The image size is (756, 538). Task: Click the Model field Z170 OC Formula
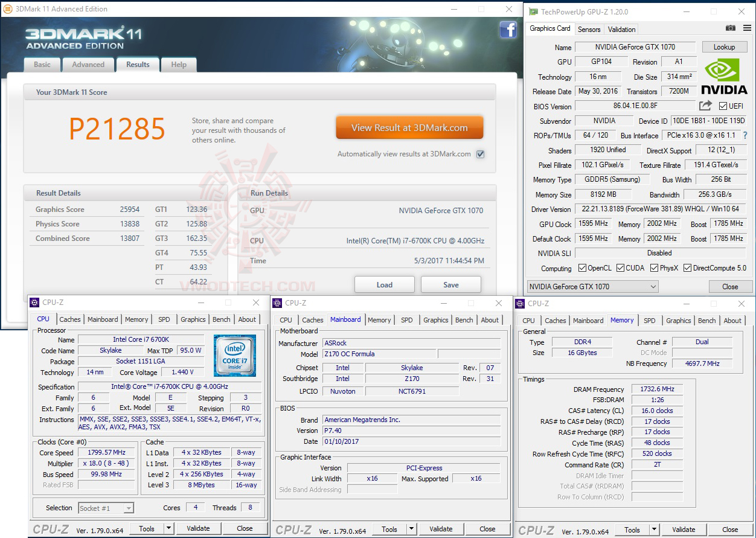pyautogui.click(x=379, y=354)
